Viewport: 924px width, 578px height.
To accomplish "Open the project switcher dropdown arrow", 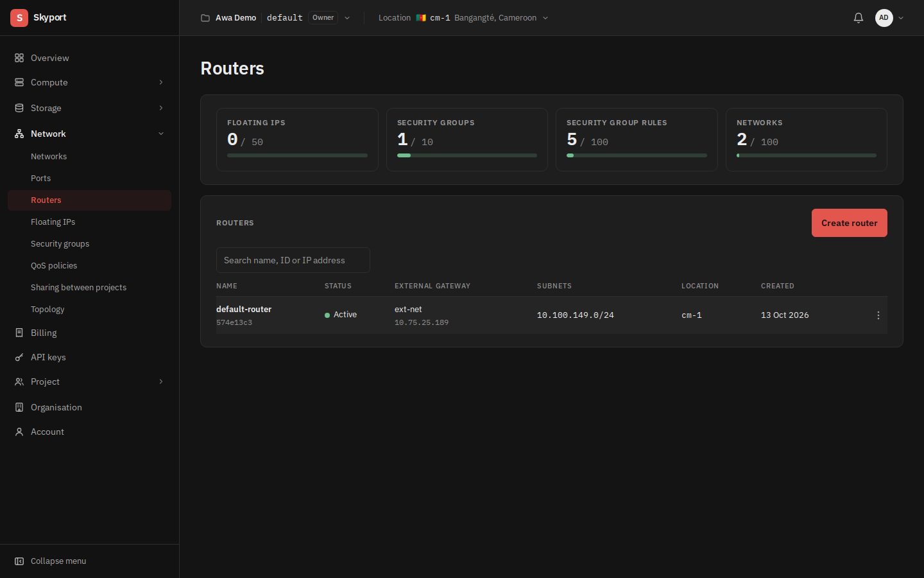I will 347,18.
